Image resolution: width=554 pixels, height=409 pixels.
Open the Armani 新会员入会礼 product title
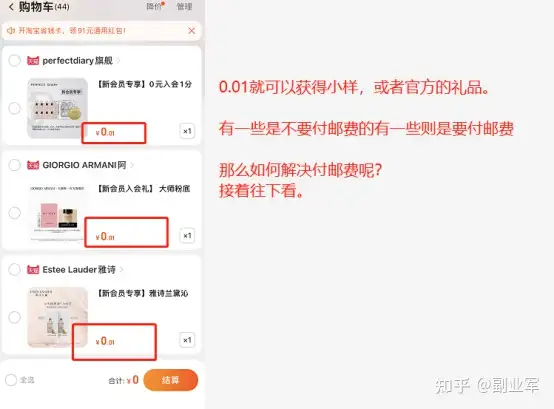(144, 189)
